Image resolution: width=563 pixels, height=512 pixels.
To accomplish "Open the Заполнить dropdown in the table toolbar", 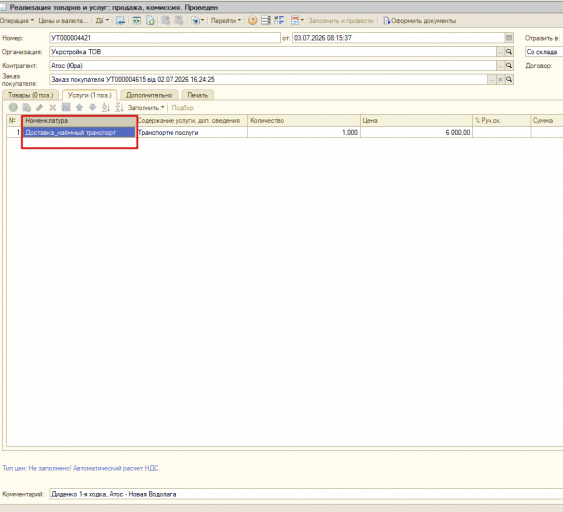I will (x=146, y=108).
